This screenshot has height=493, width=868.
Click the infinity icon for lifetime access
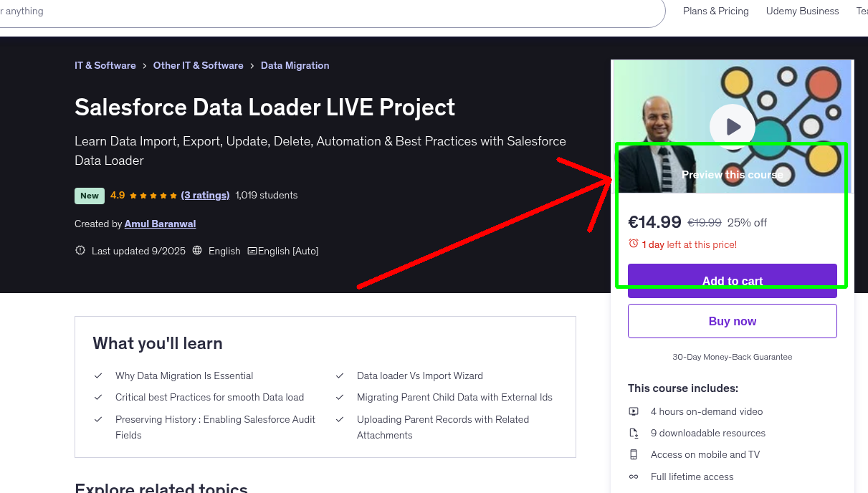tap(634, 476)
